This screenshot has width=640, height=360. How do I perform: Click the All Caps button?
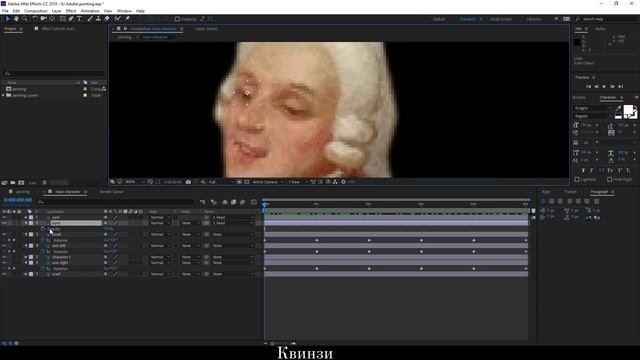click(x=602, y=170)
